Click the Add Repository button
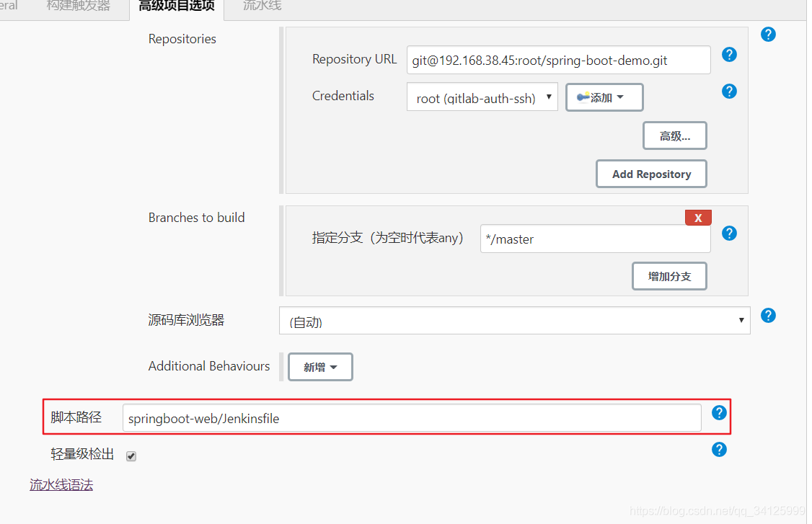 (x=651, y=174)
